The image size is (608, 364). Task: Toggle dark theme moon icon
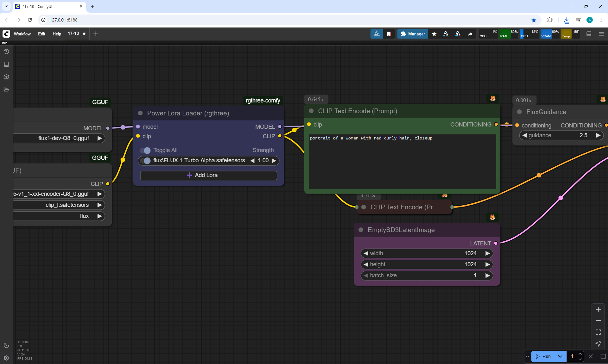(x=6, y=345)
